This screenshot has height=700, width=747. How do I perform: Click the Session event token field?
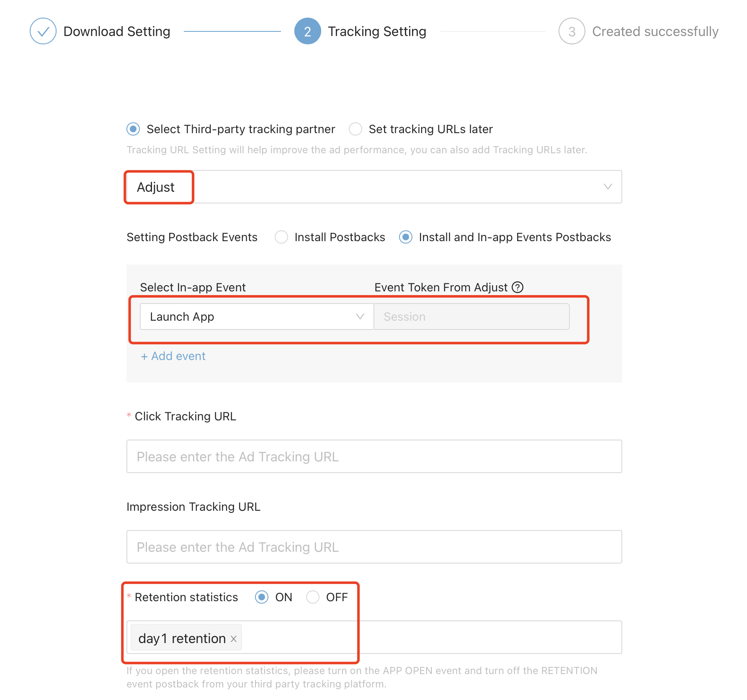(471, 317)
